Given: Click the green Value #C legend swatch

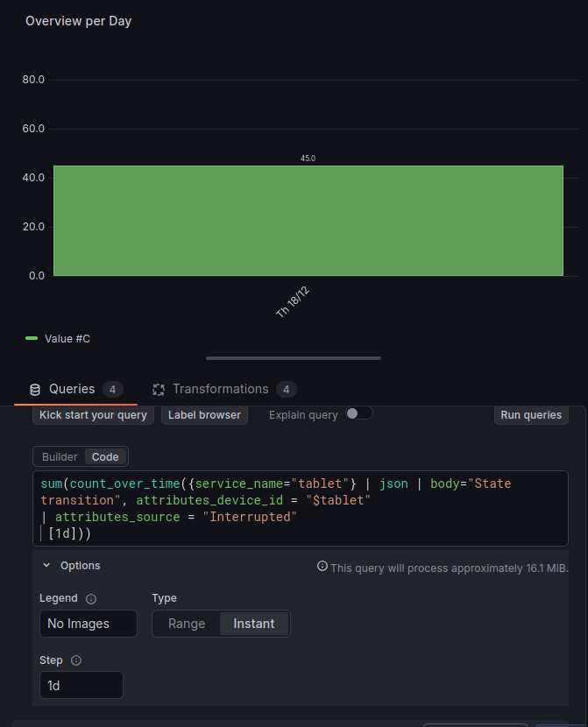Looking at the screenshot, I should [x=32, y=338].
